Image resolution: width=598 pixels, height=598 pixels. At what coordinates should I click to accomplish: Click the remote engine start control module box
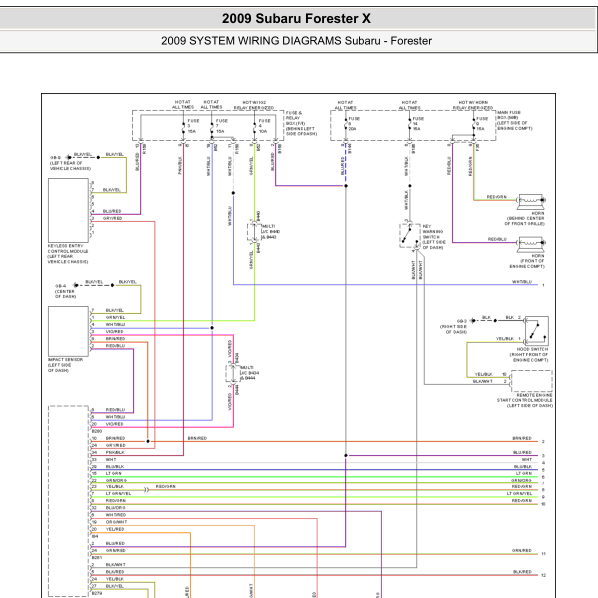[x=532, y=381]
